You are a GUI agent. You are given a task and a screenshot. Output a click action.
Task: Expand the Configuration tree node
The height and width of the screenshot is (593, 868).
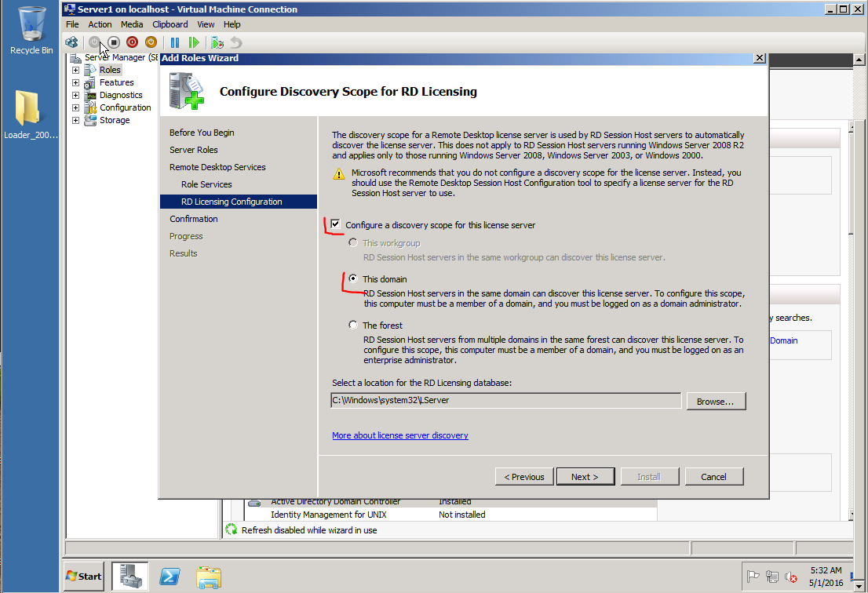coord(76,108)
